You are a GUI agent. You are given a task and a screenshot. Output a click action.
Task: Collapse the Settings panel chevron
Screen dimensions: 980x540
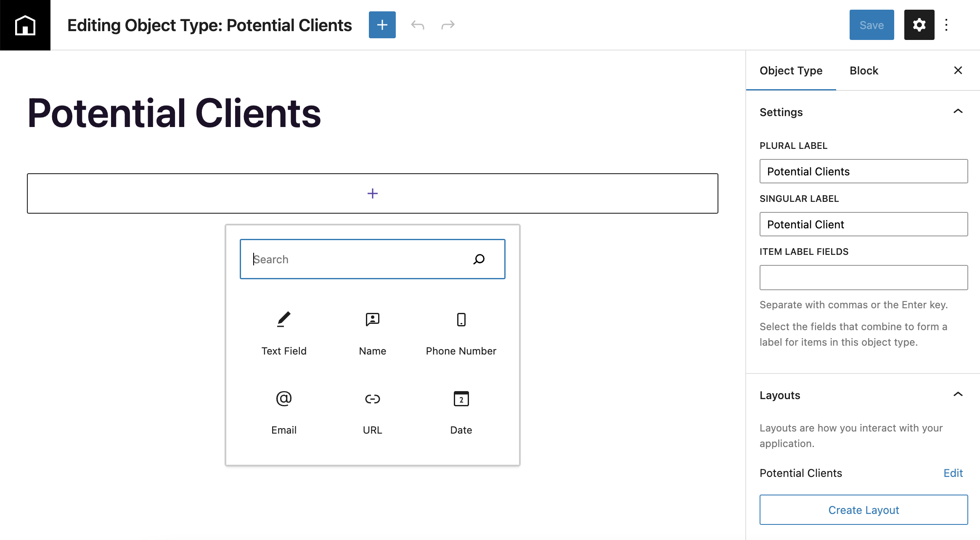coord(958,111)
